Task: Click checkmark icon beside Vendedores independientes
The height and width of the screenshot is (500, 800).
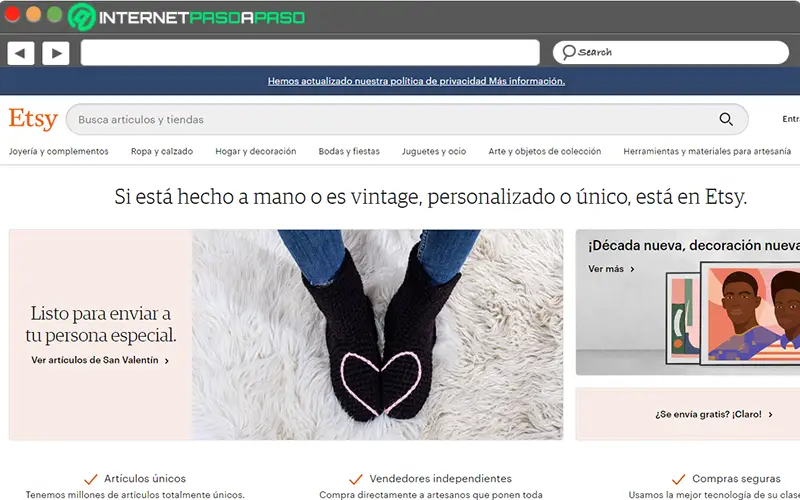Action: (x=356, y=479)
